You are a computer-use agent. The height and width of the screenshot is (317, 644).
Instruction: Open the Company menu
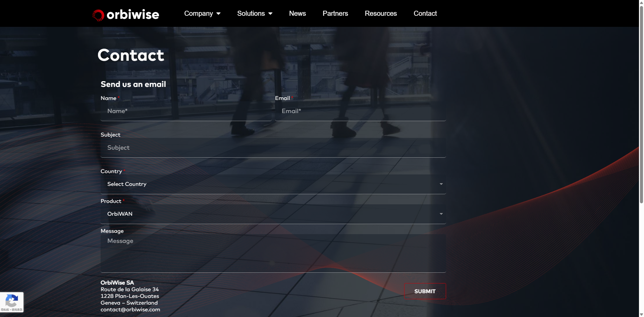coord(202,13)
